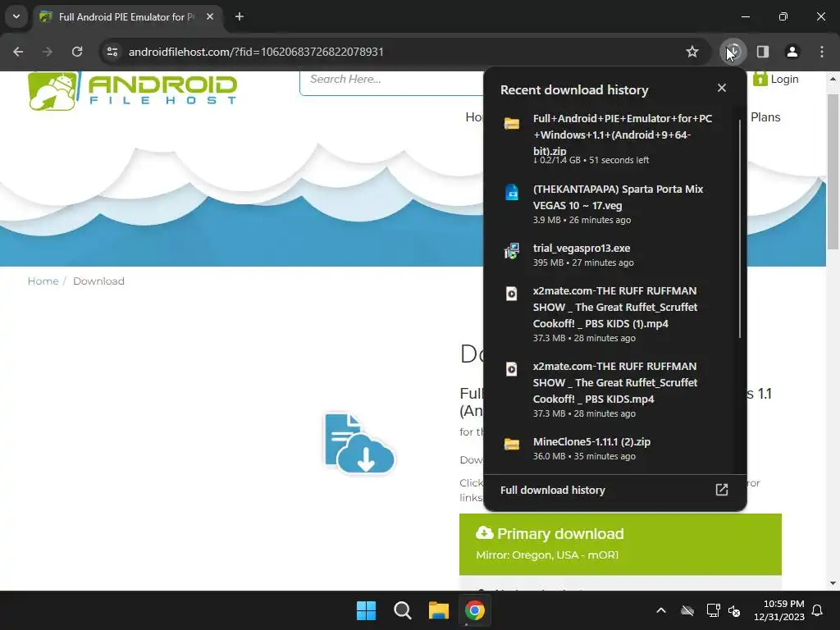Screen dimensions: 840x630
Task: Click the trial_vegaspro13.exe installer icon
Action: (x=512, y=251)
